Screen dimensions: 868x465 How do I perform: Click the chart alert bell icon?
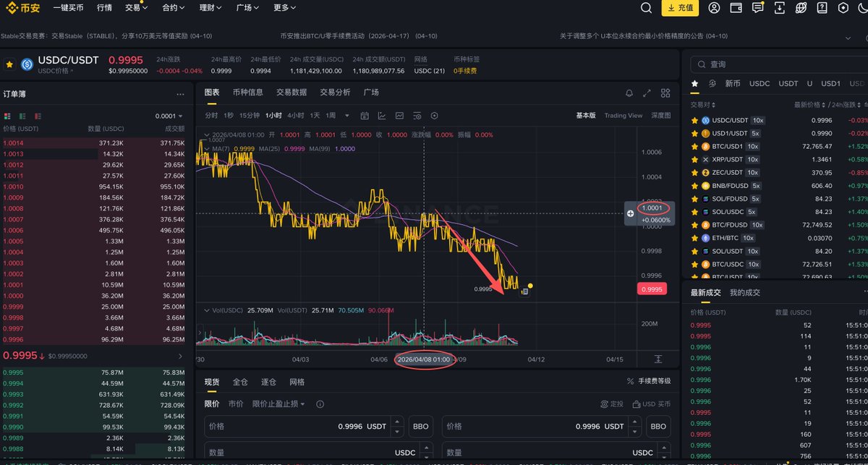click(629, 93)
